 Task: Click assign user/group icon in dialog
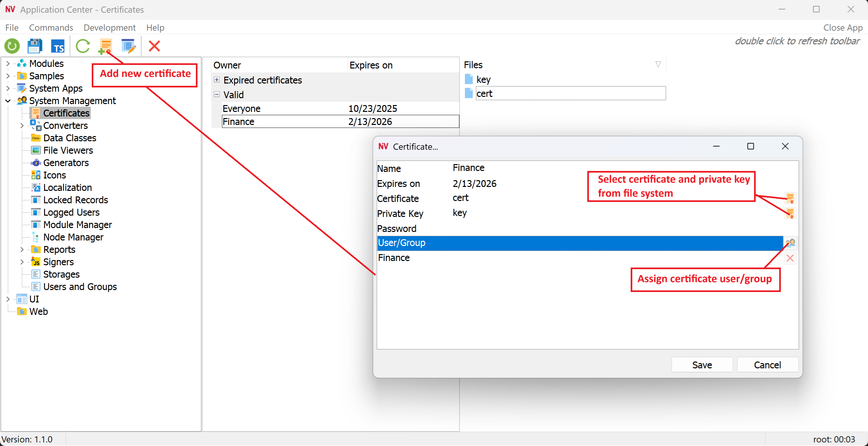(x=790, y=242)
